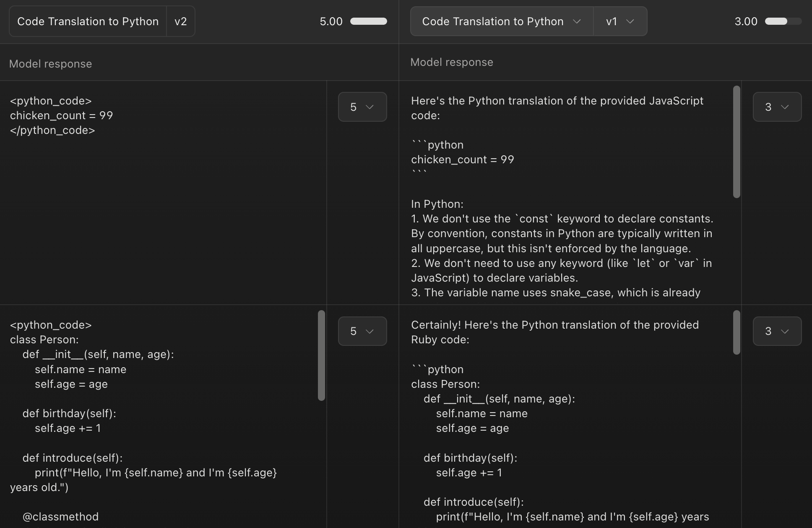The height and width of the screenshot is (528, 812).
Task: Click the scrollbar in first v1 response
Action: point(737,141)
